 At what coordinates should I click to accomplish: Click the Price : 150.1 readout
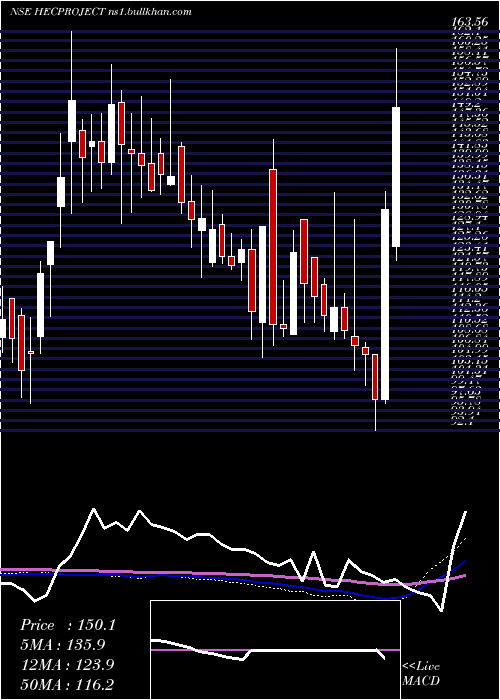point(68,625)
